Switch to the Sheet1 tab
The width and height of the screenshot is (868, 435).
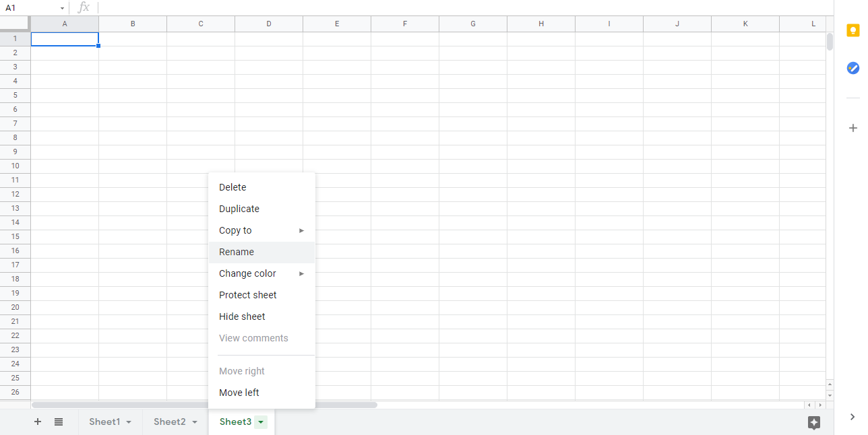[x=104, y=422]
